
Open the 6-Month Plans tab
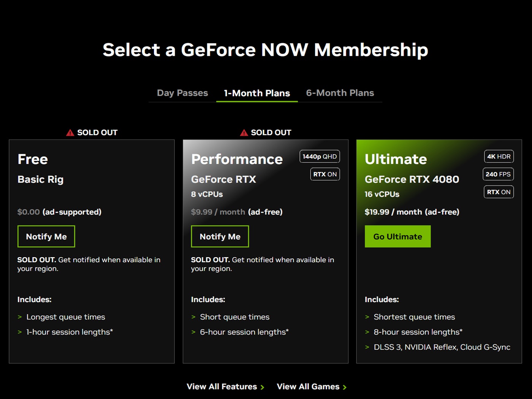pos(340,93)
